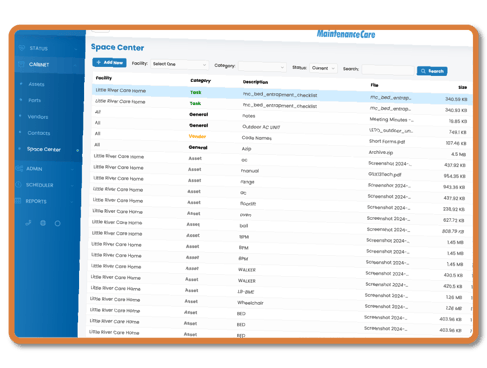This screenshot has height=368, width=487.
Task: Sort by the Category column header
Action: (x=201, y=80)
